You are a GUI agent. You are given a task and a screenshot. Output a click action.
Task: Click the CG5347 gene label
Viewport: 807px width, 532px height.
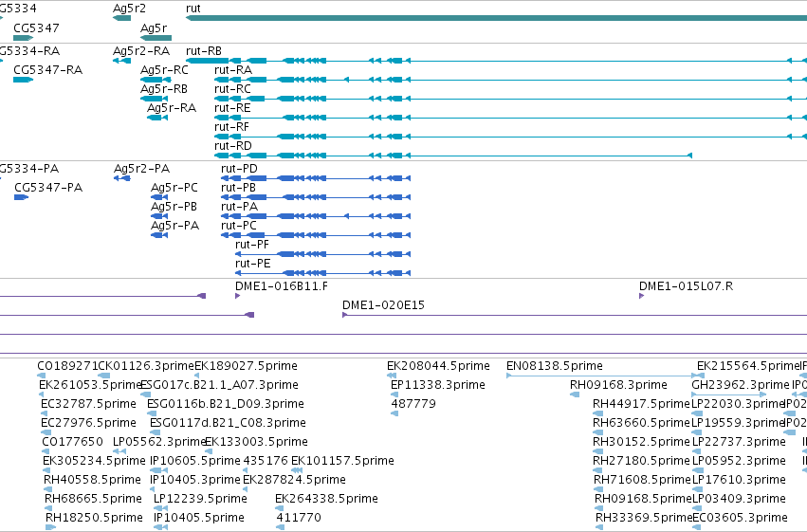[x=36, y=28]
